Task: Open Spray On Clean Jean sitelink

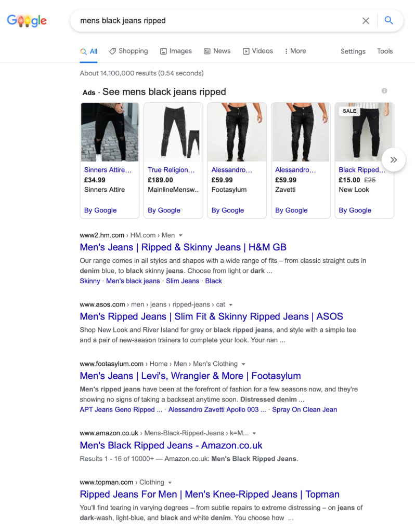Action: coord(305,409)
